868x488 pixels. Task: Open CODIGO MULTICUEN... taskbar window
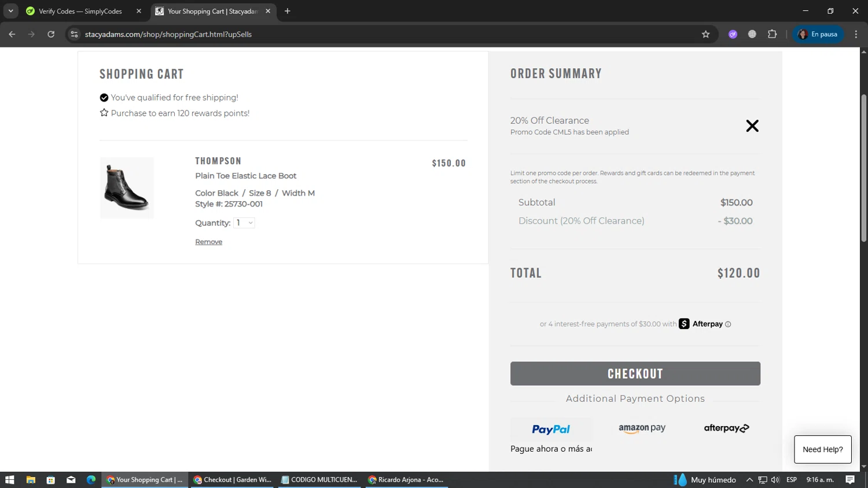click(x=319, y=480)
